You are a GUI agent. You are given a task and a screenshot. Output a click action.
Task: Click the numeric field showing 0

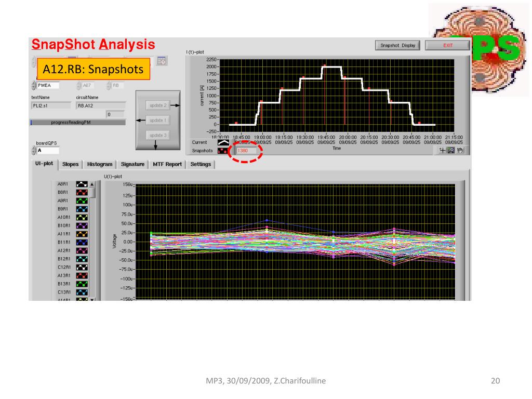pos(115,114)
